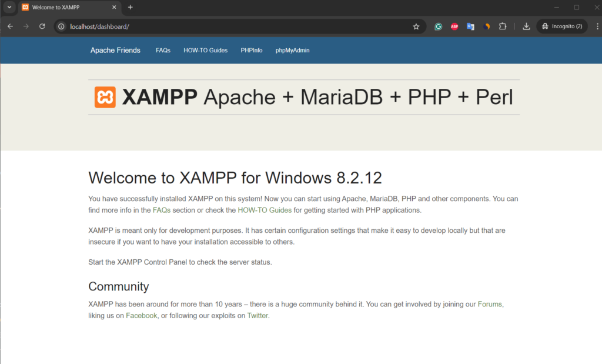Screen dimensions: 602x364
Task: Open the Chrome three-dot menu
Action: click(597, 26)
